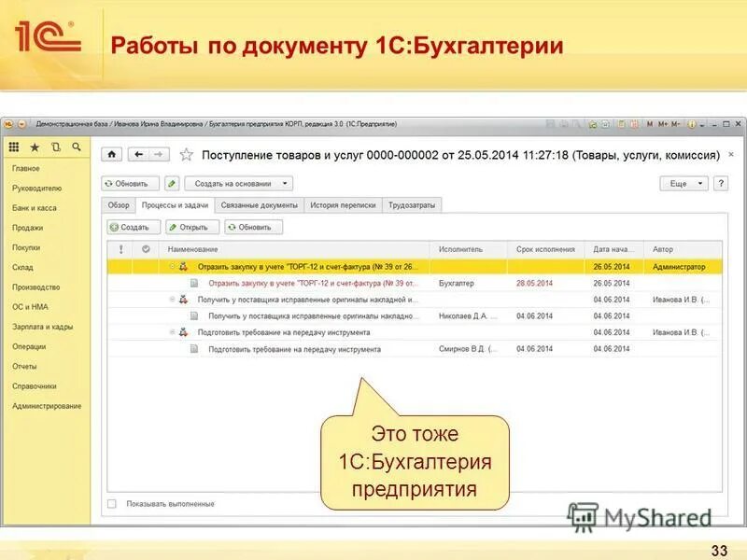The image size is (747, 560).
Task: Click the M+ memory icon in the title bar
Action: pyautogui.click(x=661, y=124)
